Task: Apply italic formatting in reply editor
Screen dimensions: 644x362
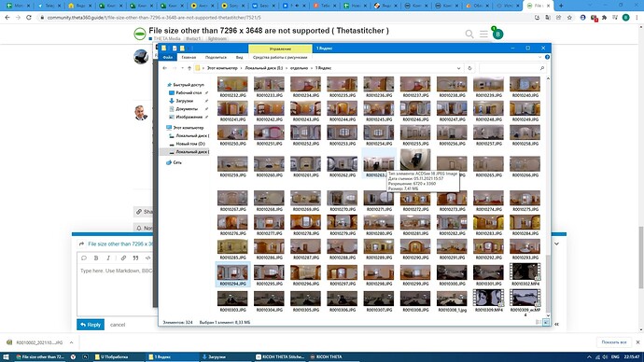Action: click(x=108, y=258)
